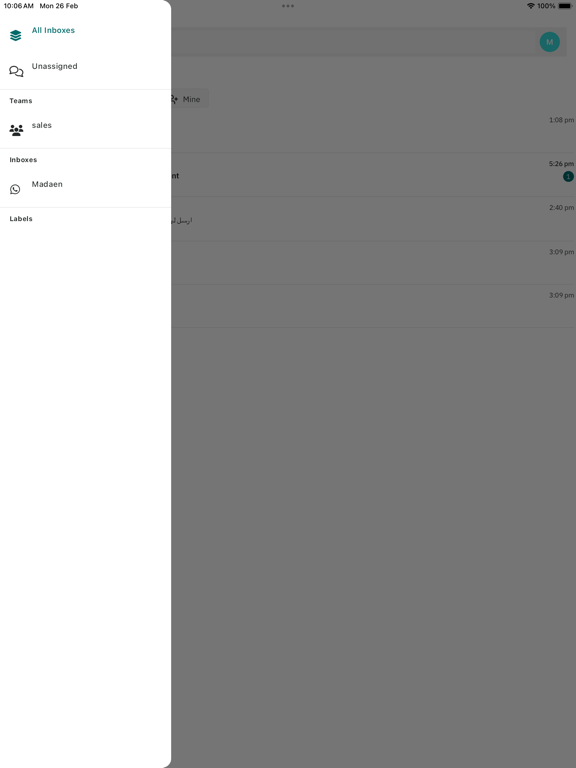The height and width of the screenshot is (768, 576).
Task: Switch to the Mine tab
Action: click(x=189, y=99)
